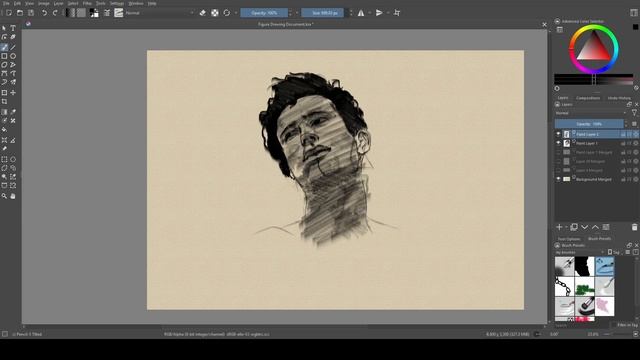Add a new layer with plus

click(559, 227)
